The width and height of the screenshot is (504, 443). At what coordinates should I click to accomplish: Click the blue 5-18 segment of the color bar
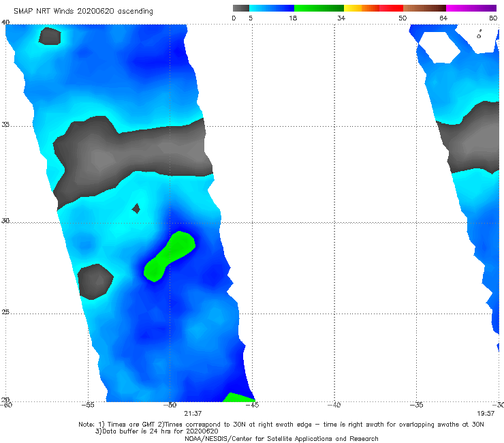(x=272, y=8)
